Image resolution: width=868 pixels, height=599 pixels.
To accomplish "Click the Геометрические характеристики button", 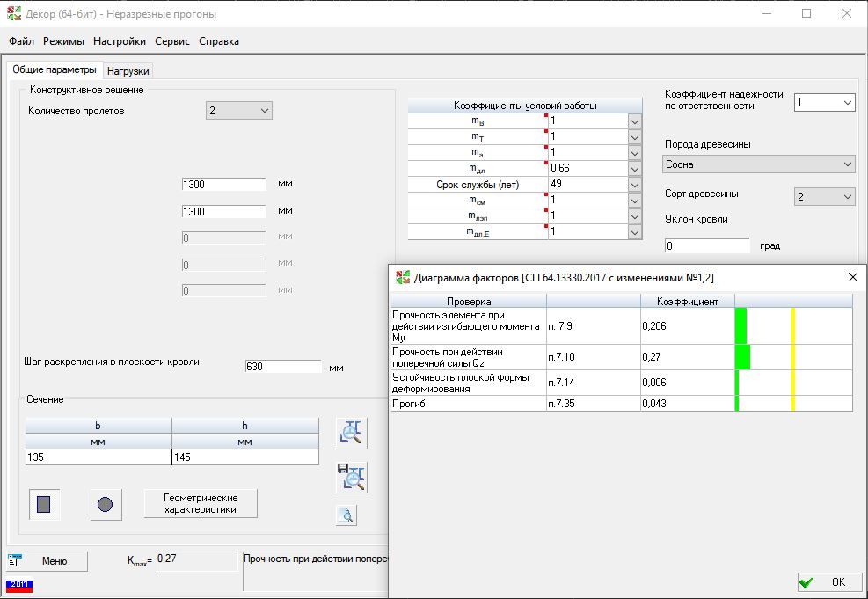I will click(x=201, y=504).
